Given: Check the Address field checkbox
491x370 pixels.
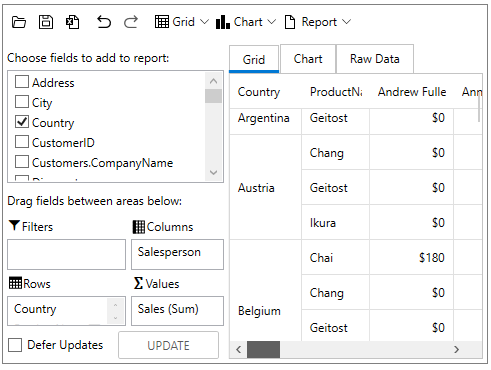Looking at the screenshot, I should click(x=22, y=81).
